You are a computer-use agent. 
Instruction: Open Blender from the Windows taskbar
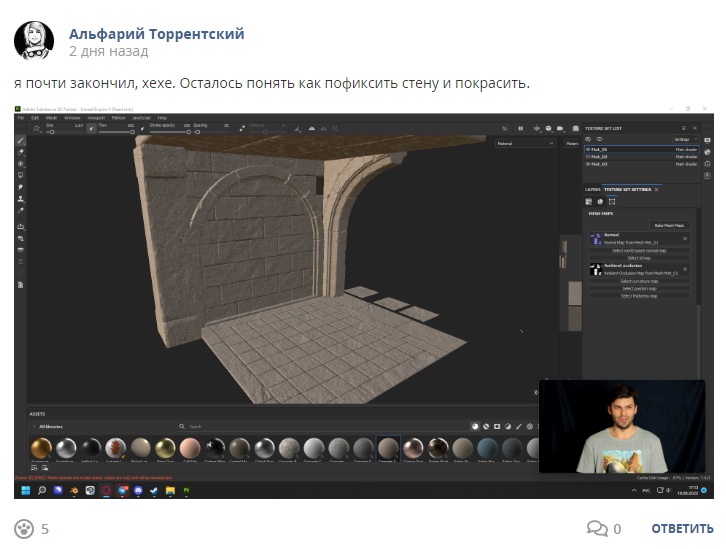point(74,490)
